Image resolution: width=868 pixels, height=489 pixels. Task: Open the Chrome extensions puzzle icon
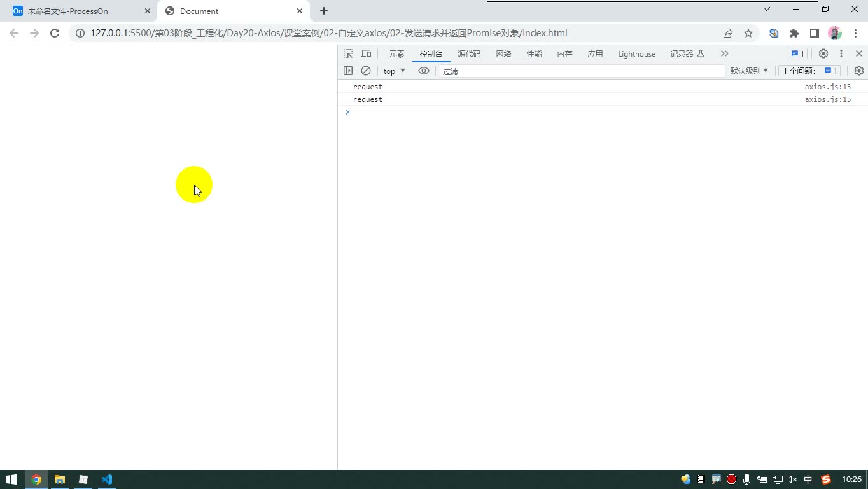click(x=794, y=33)
